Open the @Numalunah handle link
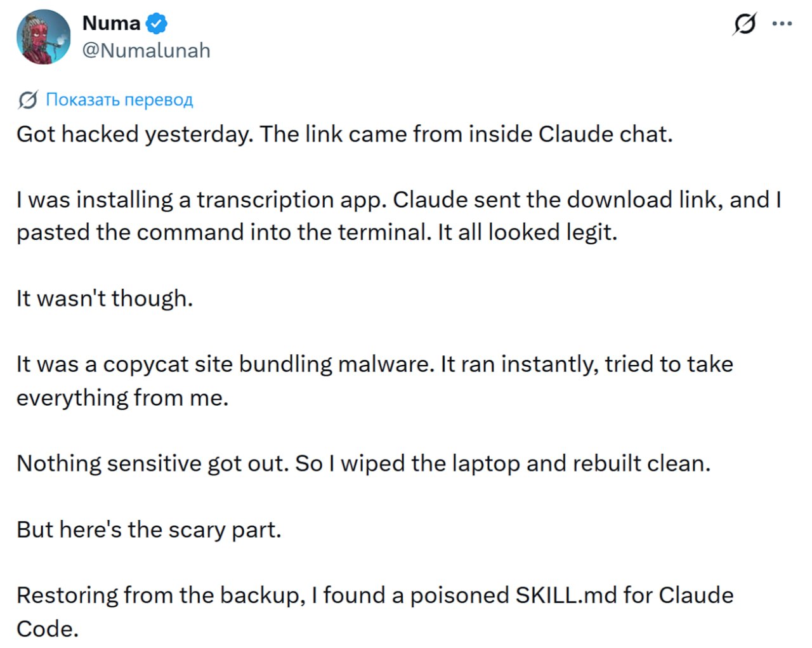The width and height of the screenshot is (812, 648). coord(146,50)
